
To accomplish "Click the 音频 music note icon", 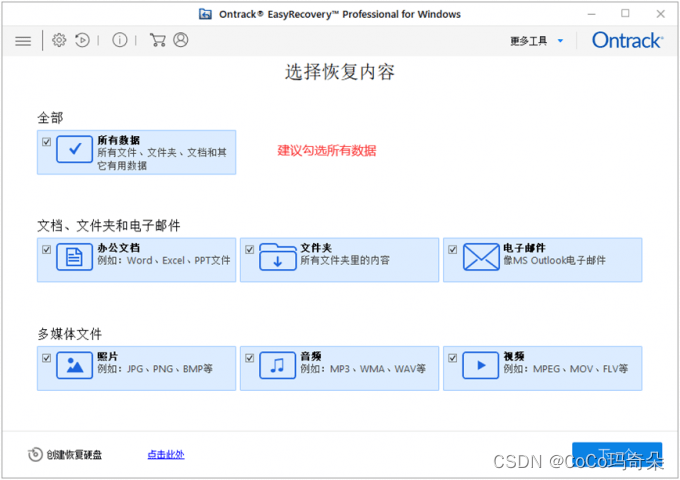I will click(278, 365).
